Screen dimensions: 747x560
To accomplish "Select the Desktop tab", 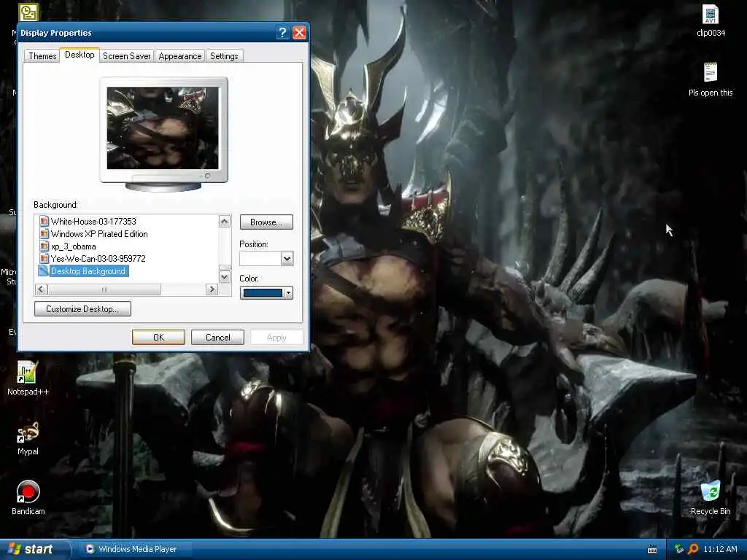I will (80, 55).
